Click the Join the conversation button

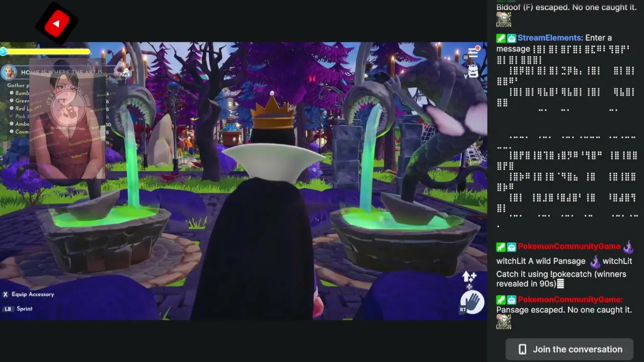[570, 349]
